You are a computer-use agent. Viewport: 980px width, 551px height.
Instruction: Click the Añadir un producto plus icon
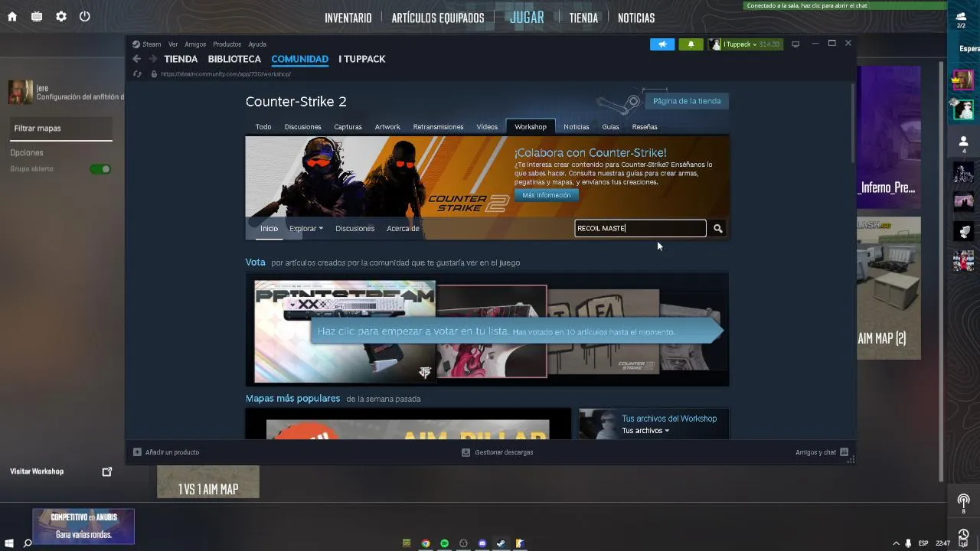click(137, 452)
